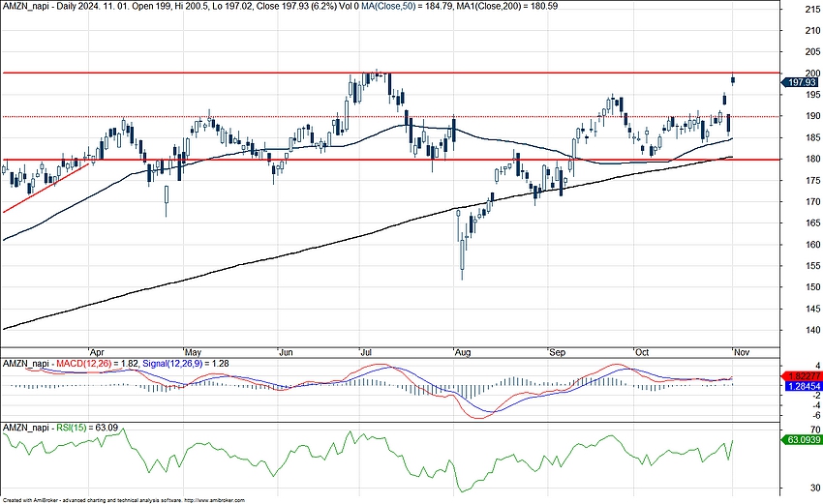The image size is (823, 504).
Task: Click the 197.93 last price tag
Action: click(x=801, y=82)
